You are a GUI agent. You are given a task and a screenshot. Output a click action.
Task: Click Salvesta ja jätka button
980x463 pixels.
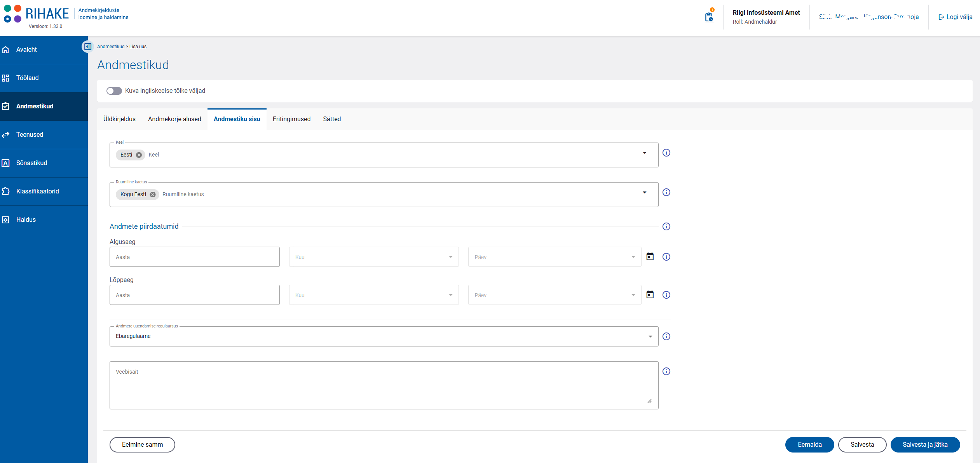(925, 445)
